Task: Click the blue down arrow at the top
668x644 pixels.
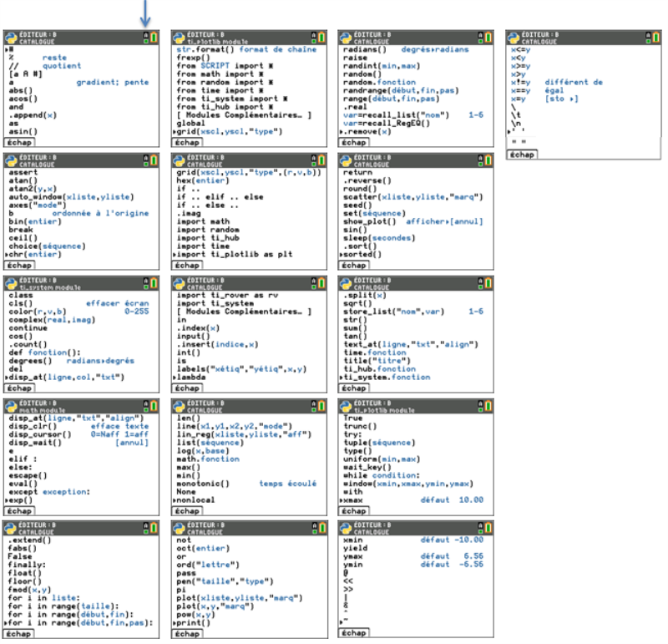Action: pos(146,13)
